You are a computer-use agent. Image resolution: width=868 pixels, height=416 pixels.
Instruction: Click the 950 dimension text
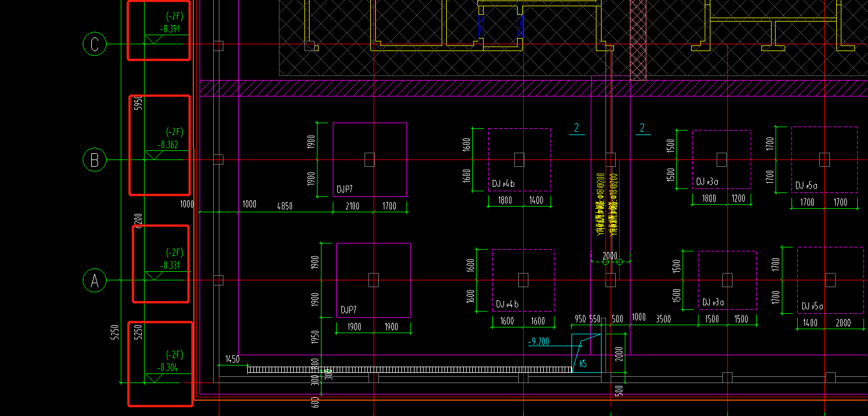pos(580,319)
